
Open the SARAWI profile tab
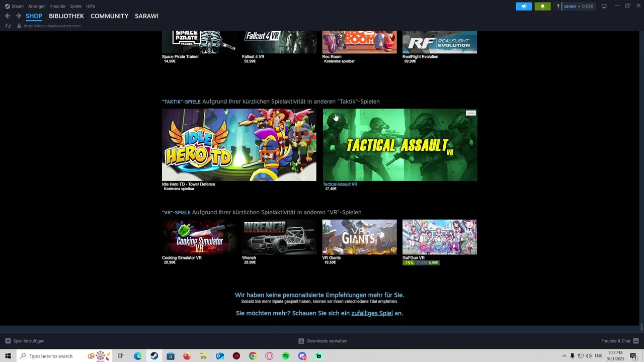(146, 16)
